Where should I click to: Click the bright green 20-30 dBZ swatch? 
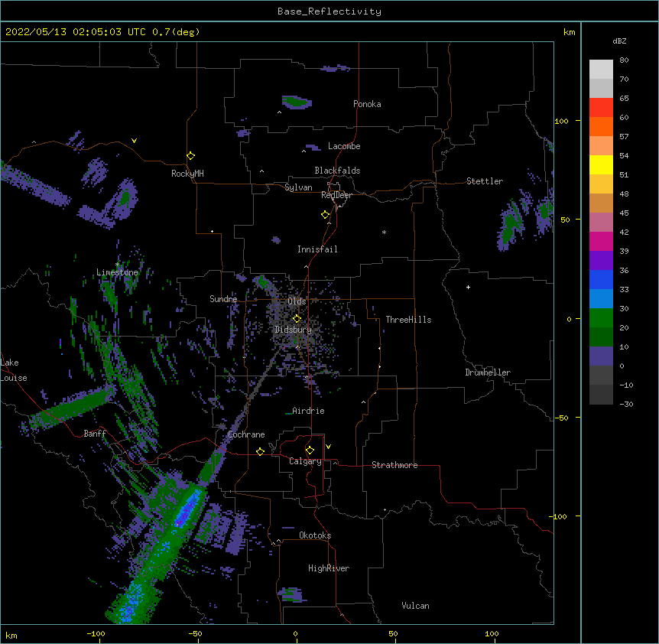pyautogui.click(x=601, y=318)
